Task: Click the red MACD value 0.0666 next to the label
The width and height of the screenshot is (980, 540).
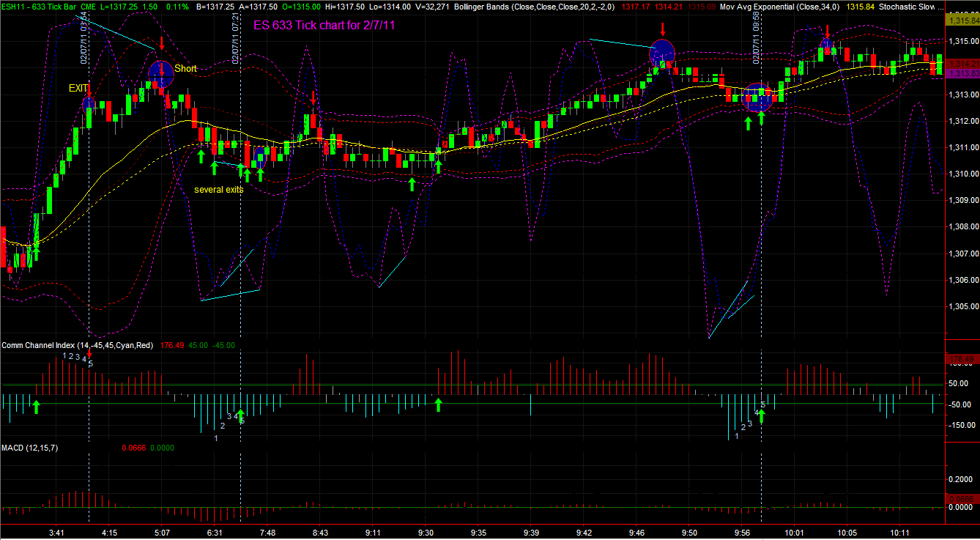Action: [x=133, y=447]
